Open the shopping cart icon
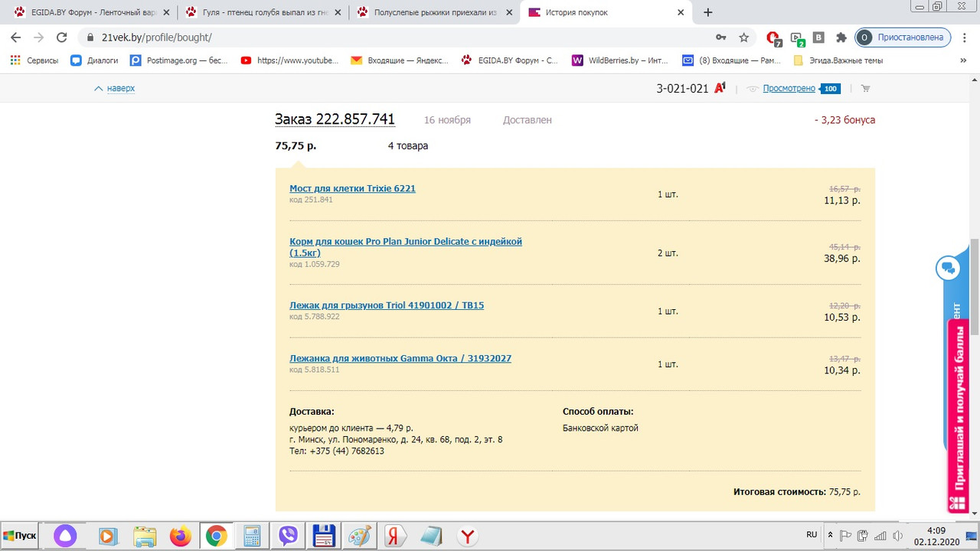 [866, 89]
